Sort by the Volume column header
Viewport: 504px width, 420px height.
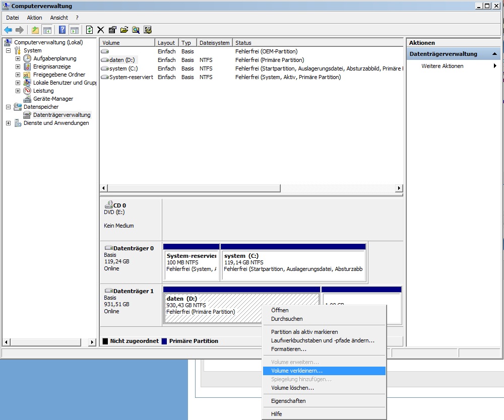pyautogui.click(x=128, y=43)
